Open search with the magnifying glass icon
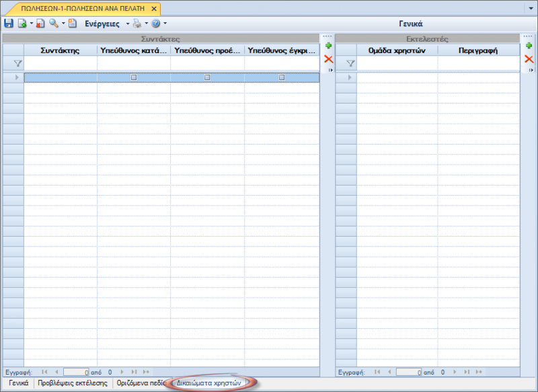Image resolution: width=538 pixels, height=392 pixels. coord(54,24)
